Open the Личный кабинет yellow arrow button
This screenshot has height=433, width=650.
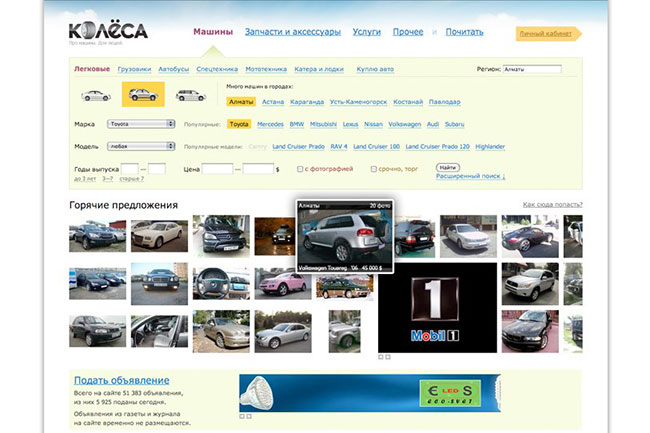tap(548, 34)
